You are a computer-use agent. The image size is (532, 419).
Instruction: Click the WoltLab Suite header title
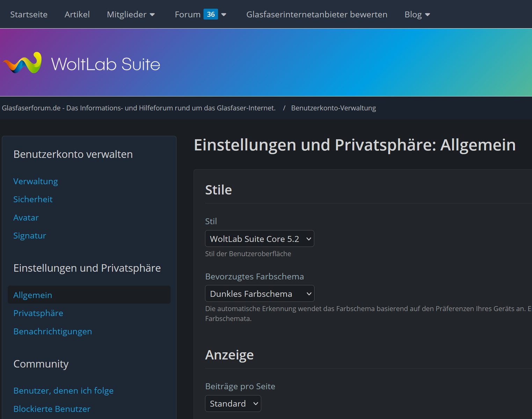pos(105,64)
